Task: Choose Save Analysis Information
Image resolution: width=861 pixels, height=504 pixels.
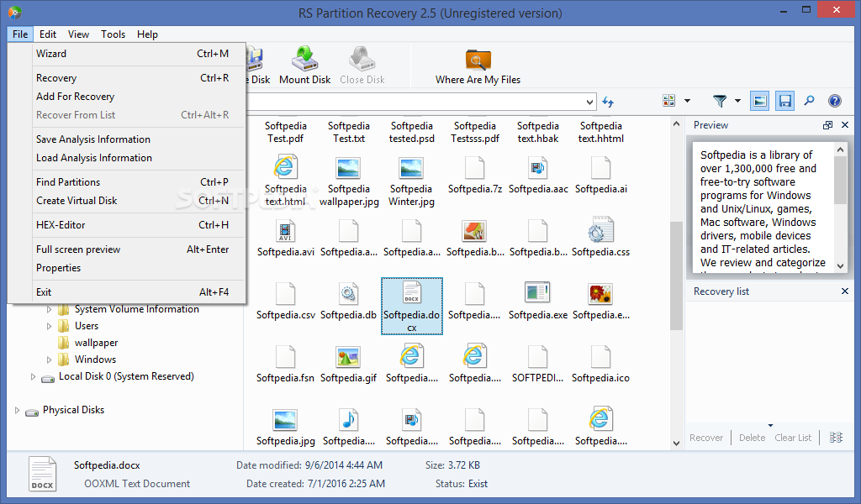Action: 127,139
